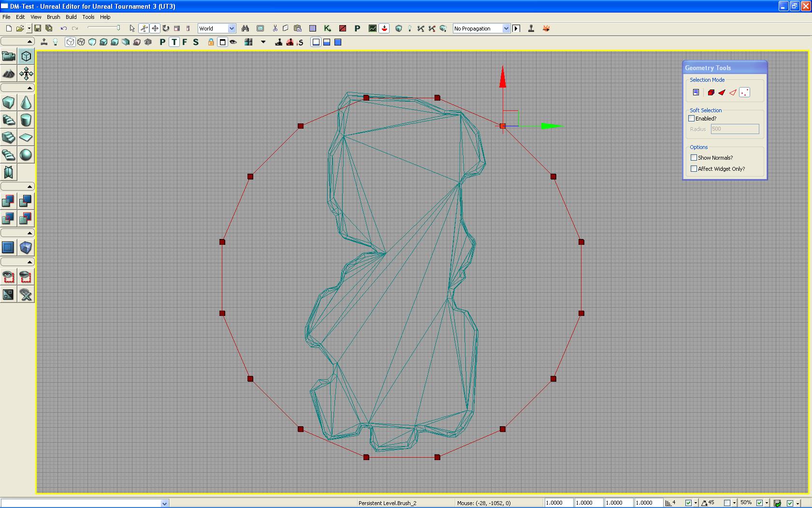Open the search binoculars tool
This screenshot has width=812, height=508.
click(x=245, y=29)
